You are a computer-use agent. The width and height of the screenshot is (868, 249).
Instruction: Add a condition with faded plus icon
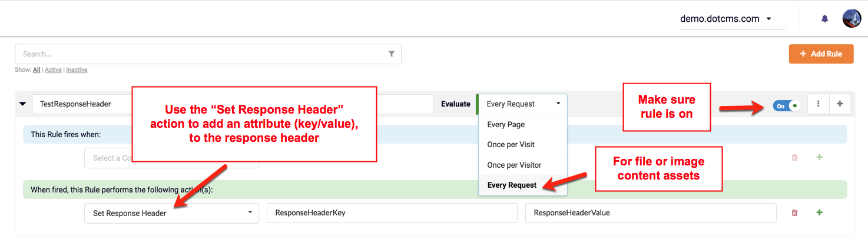click(x=819, y=158)
